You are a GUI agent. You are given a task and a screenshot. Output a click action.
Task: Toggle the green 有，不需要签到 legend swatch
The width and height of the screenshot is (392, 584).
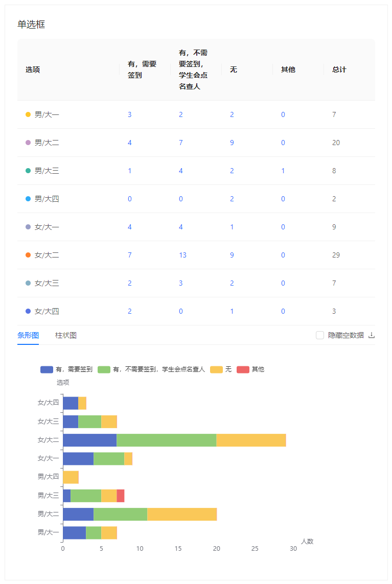point(104,369)
